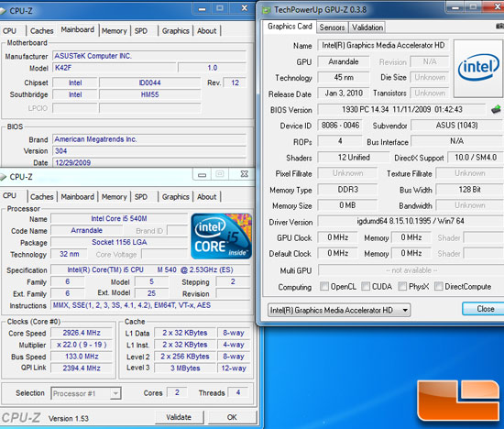
Task: Enable the OpenCL checkbox
Action: pyautogui.click(x=324, y=286)
